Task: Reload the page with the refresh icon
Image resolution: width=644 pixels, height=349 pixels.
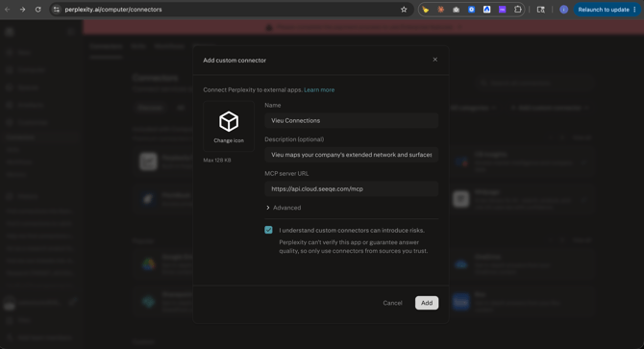Action: [37, 10]
